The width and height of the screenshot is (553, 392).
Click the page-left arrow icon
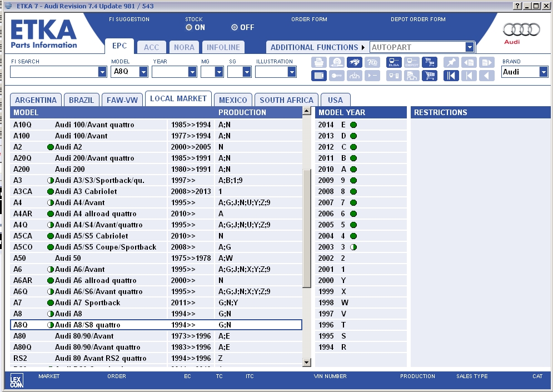[x=469, y=62]
